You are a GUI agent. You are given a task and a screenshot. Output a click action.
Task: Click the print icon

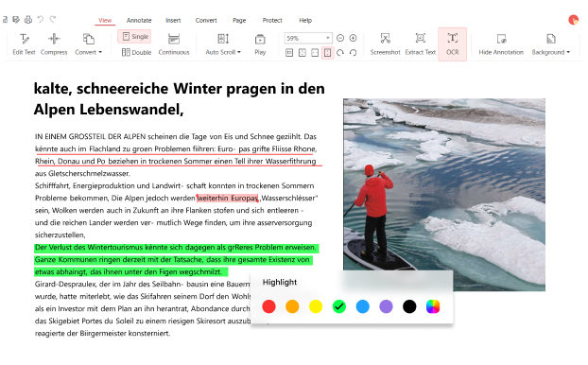click(x=28, y=20)
